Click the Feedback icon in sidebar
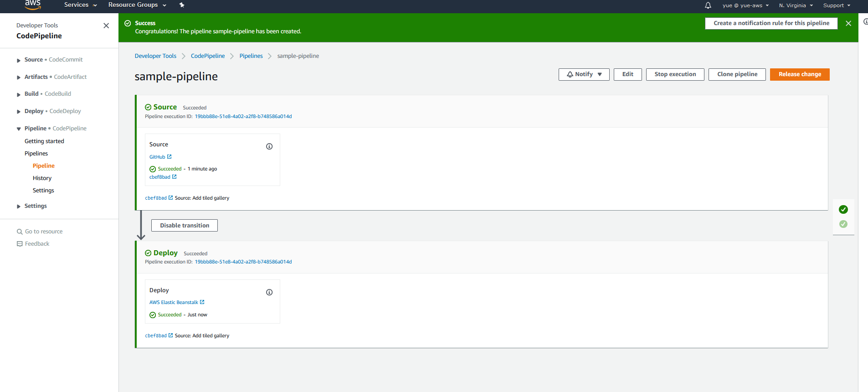This screenshot has height=392, width=868. pos(20,244)
